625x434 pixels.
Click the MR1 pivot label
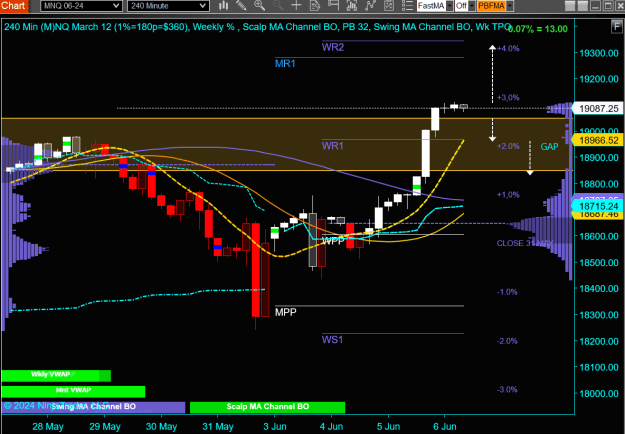pos(285,63)
